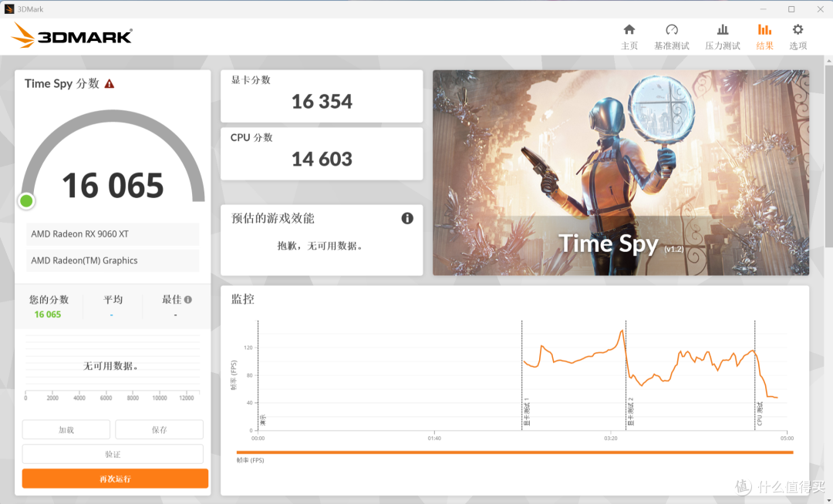Click the 压力测试 navigation label

pyautogui.click(x=723, y=46)
